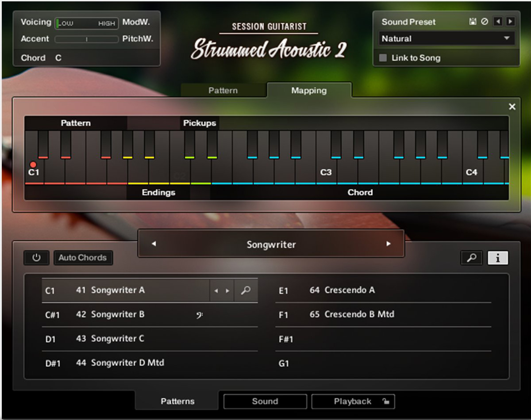Click the bass clef icon on Songwriter B
Image resolution: width=531 pixels, height=420 pixels.
click(x=199, y=315)
